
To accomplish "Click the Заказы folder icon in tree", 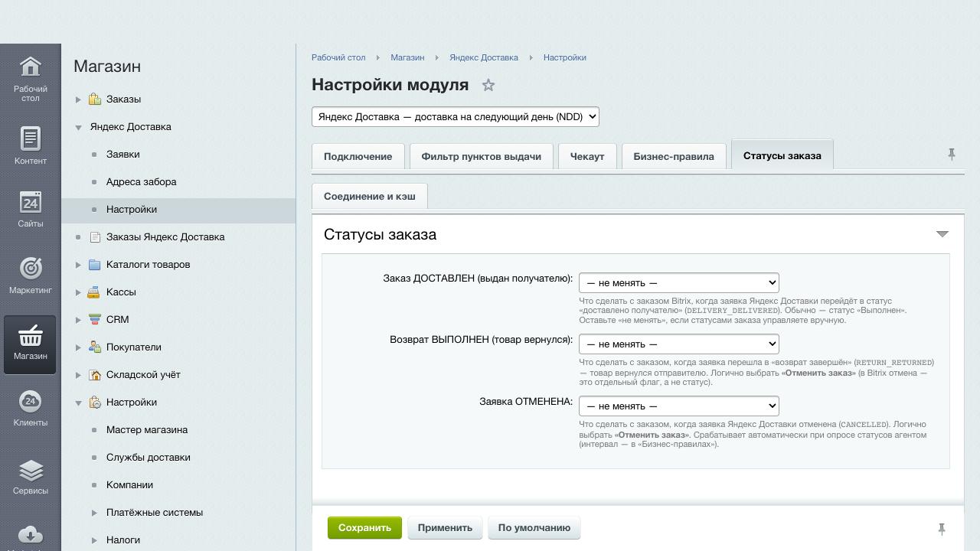I will [x=95, y=99].
